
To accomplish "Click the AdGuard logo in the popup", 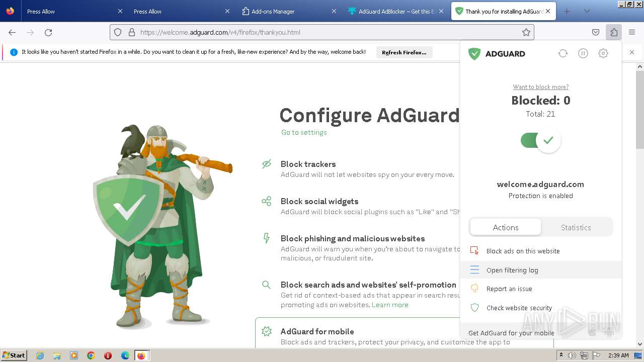I will 497,53.
